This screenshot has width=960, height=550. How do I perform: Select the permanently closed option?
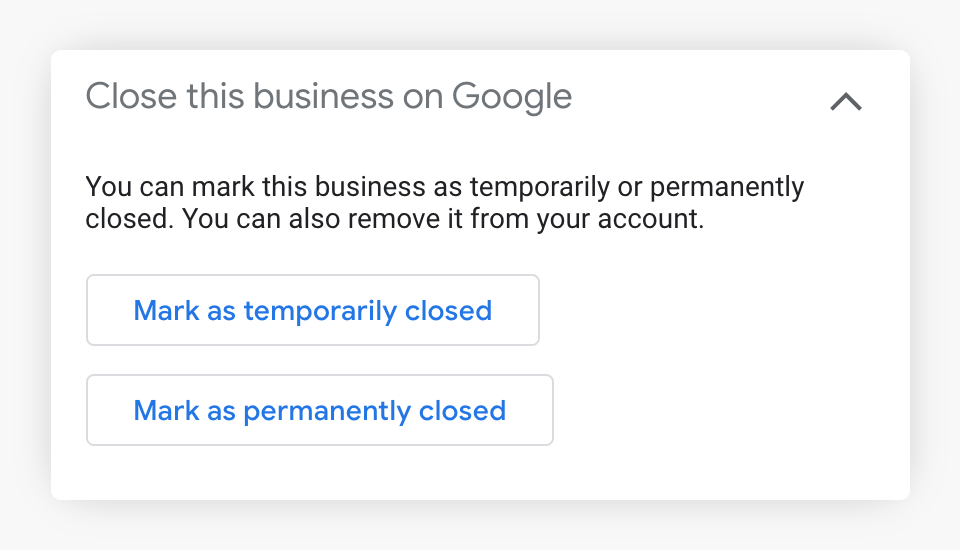319,410
